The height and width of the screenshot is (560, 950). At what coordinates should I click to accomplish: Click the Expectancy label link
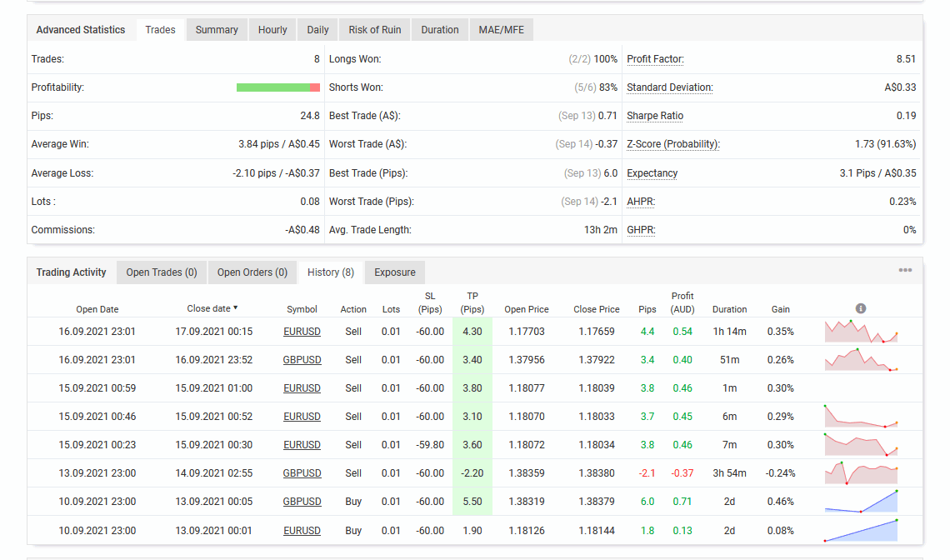(x=652, y=172)
